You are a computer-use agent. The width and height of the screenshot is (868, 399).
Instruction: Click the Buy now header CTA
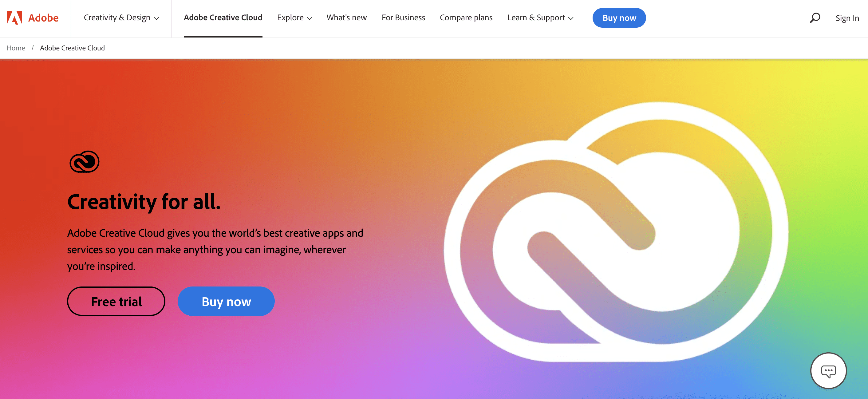tap(619, 18)
